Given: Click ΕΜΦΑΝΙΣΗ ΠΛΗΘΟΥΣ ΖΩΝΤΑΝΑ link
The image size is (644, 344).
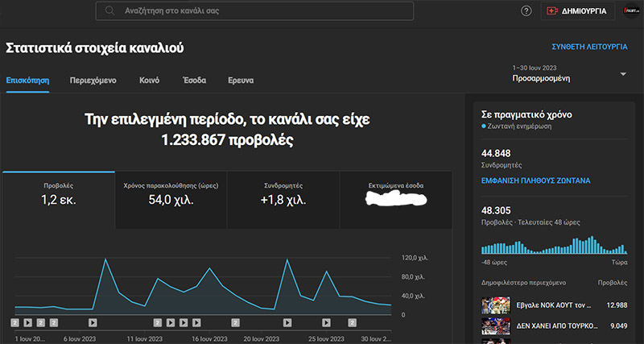Looking at the screenshot, I should tap(535, 181).
